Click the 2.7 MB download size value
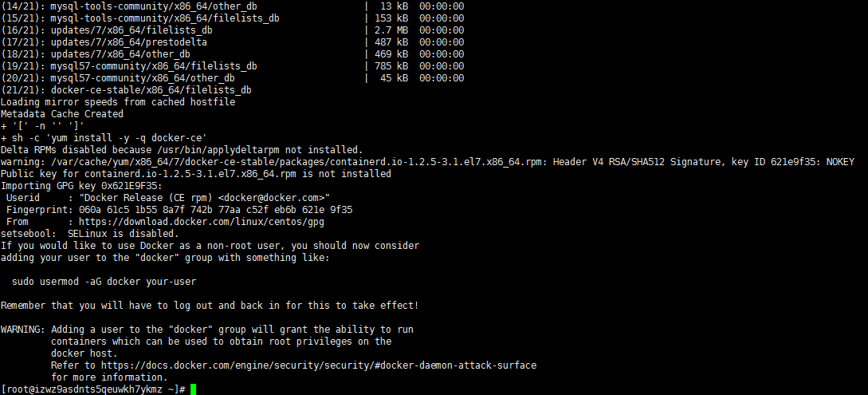Image resolution: width=868 pixels, height=395 pixels. pyautogui.click(x=391, y=30)
